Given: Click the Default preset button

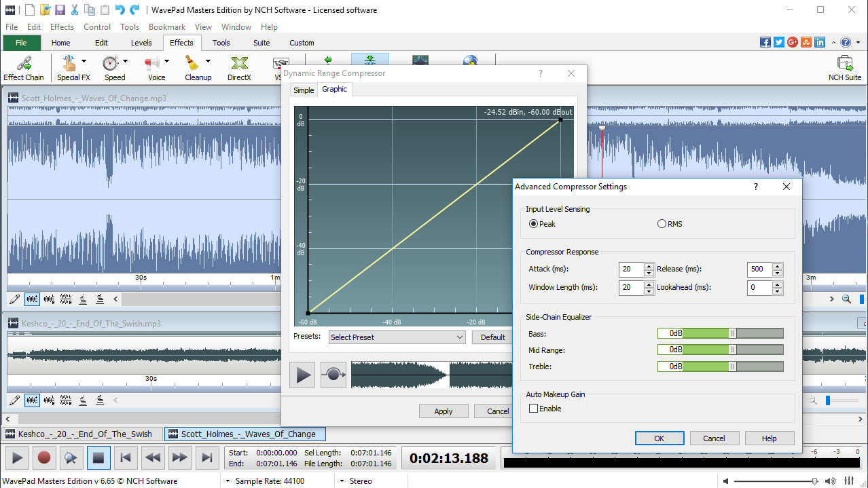Looking at the screenshot, I should (493, 337).
